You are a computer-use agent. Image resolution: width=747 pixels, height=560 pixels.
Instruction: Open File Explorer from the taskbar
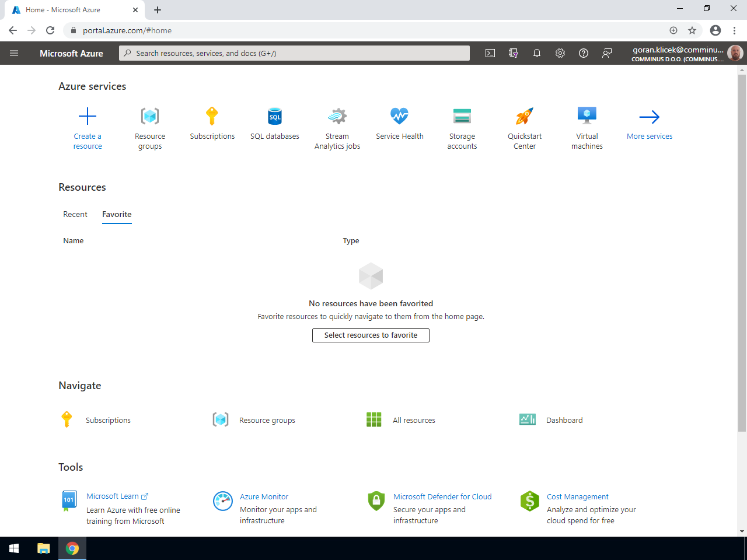(x=44, y=548)
